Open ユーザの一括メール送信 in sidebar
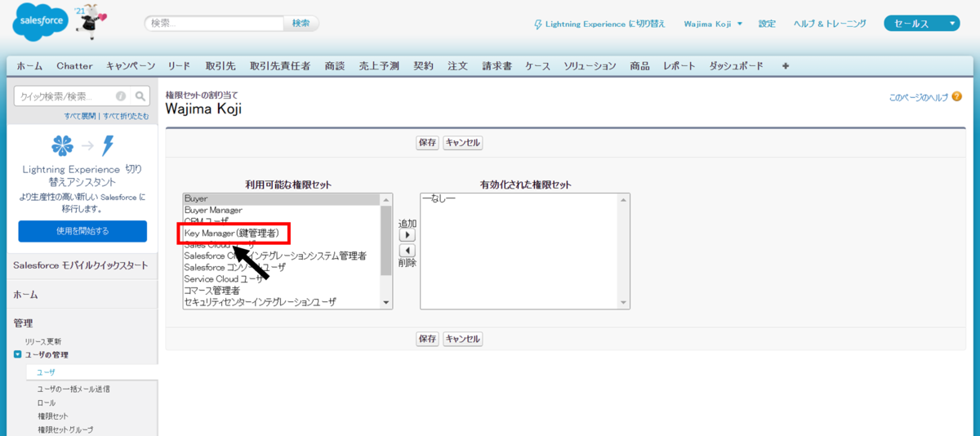The height and width of the screenshot is (436, 980). point(73,389)
